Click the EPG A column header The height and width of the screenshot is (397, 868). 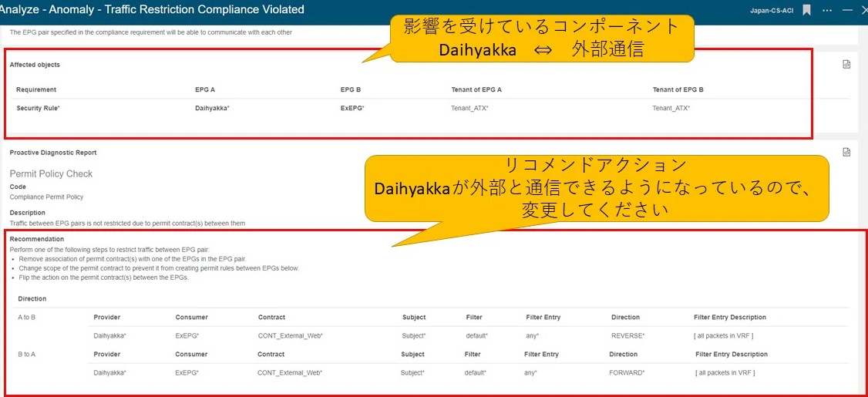(205, 89)
